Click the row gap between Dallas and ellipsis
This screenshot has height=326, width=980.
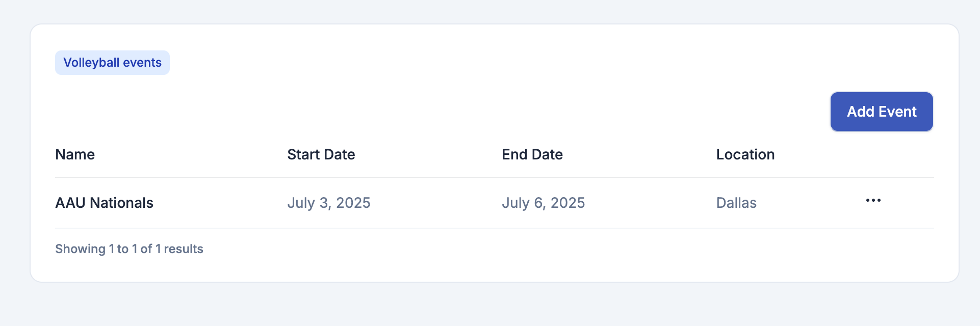(811, 203)
